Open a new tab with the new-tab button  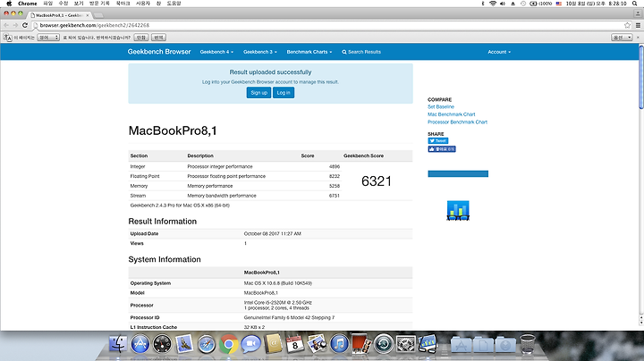click(98, 15)
